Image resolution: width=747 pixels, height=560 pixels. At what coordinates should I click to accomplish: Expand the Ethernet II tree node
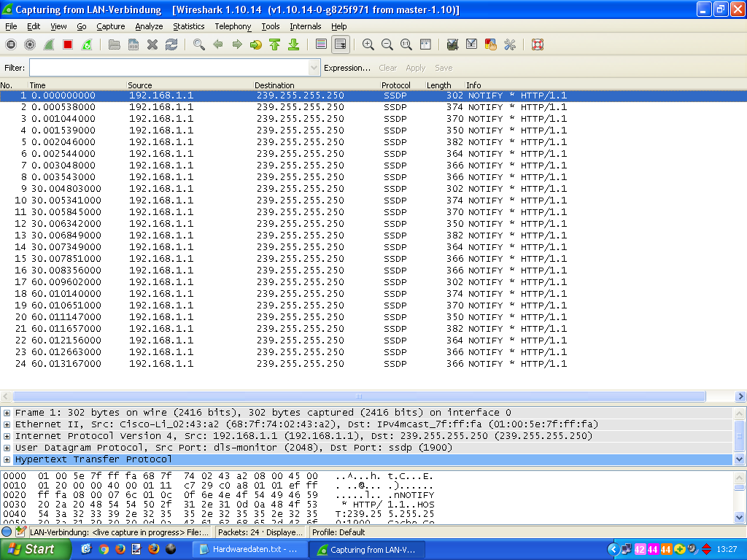coord(7,425)
